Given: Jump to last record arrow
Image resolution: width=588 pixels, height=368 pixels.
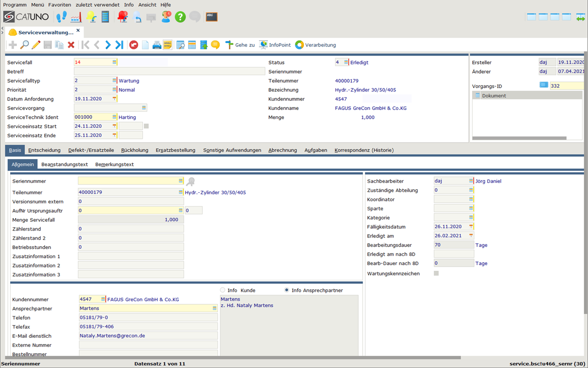Looking at the screenshot, I should coord(120,45).
